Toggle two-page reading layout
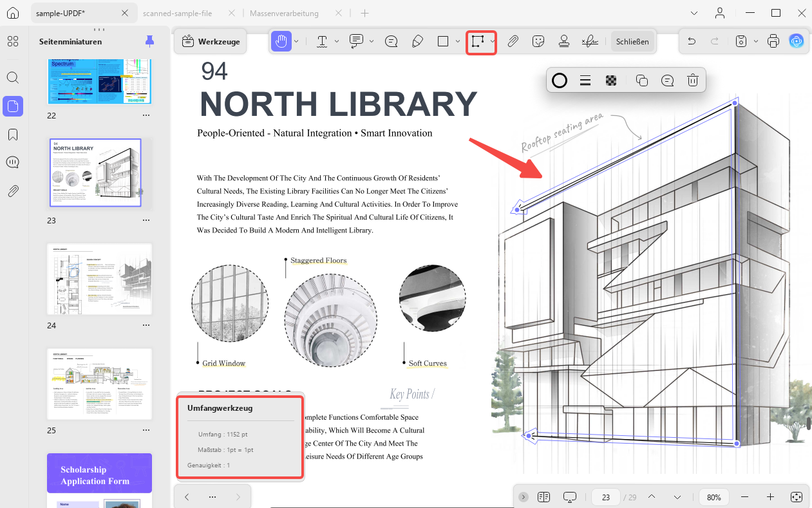The image size is (812, 508). [x=543, y=497]
